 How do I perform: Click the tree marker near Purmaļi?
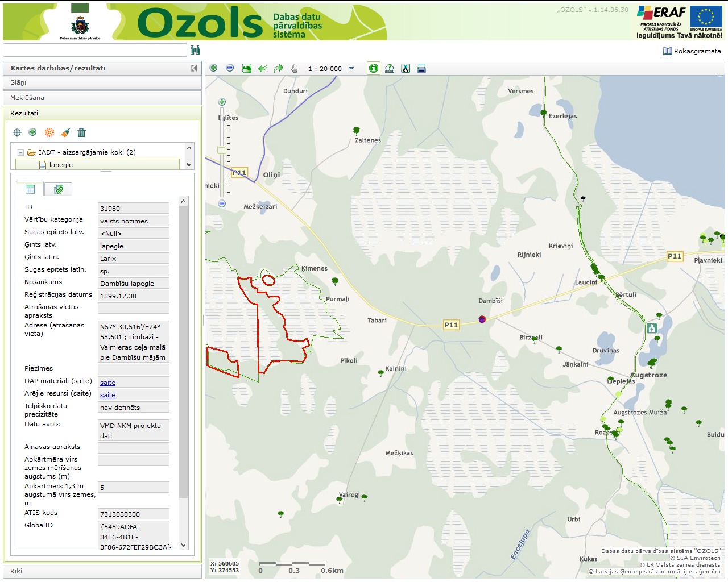[x=335, y=281]
